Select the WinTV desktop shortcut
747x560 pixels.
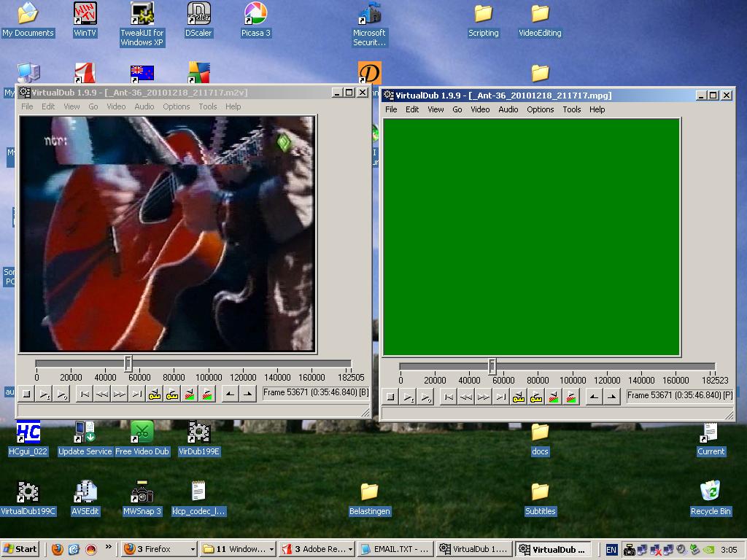point(85,20)
